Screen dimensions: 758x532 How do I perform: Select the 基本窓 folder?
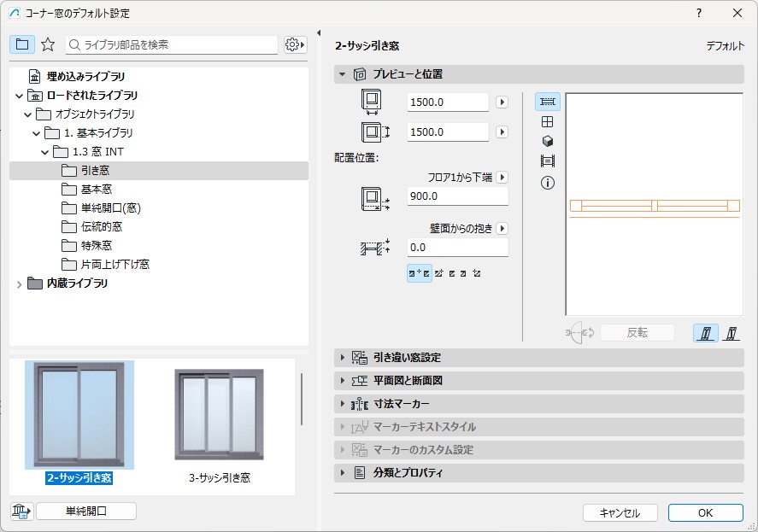(96, 190)
